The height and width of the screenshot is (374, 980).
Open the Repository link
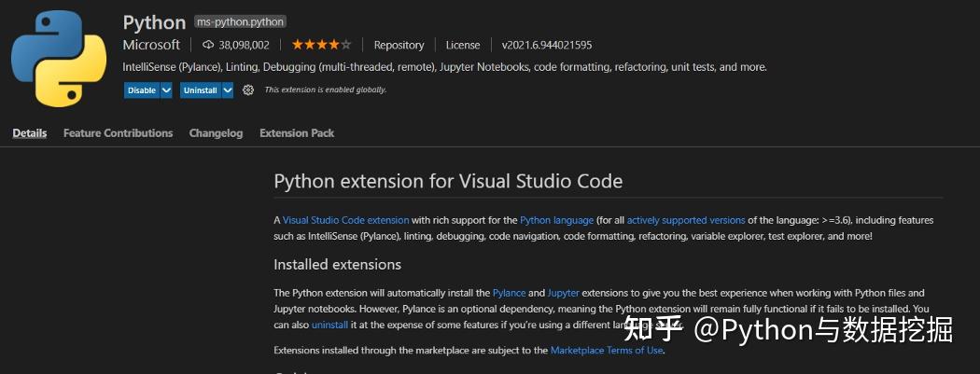(x=399, y=45)
